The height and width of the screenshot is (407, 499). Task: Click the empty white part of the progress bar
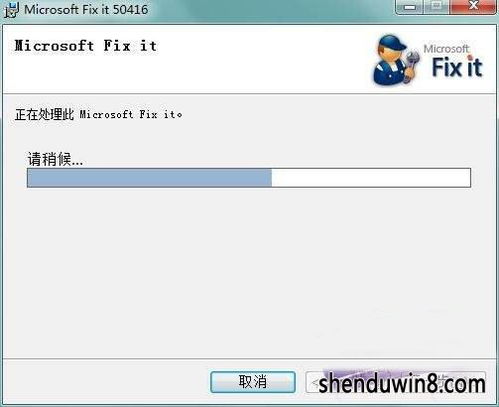[x=371, y=178]
